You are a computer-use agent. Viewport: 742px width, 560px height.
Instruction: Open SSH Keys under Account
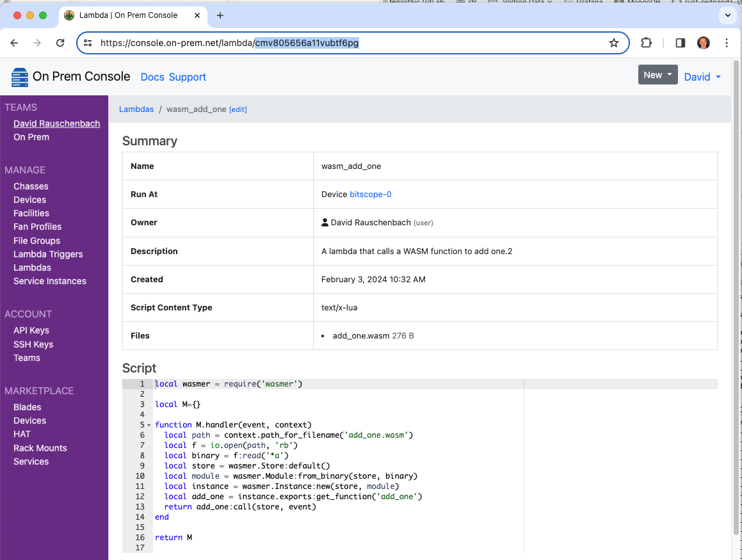click(33, 344)
